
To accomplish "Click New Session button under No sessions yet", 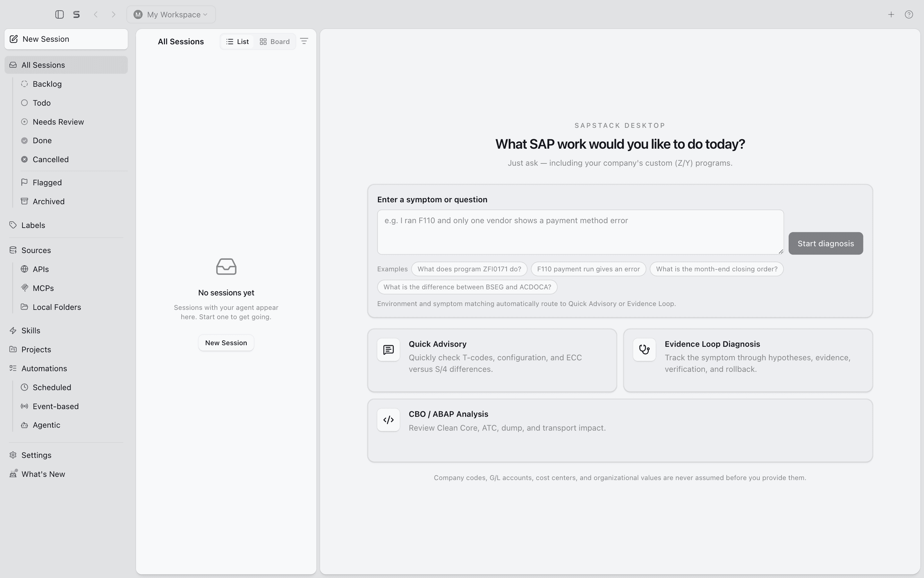I will pyautogui.click(x=226, y=343).
